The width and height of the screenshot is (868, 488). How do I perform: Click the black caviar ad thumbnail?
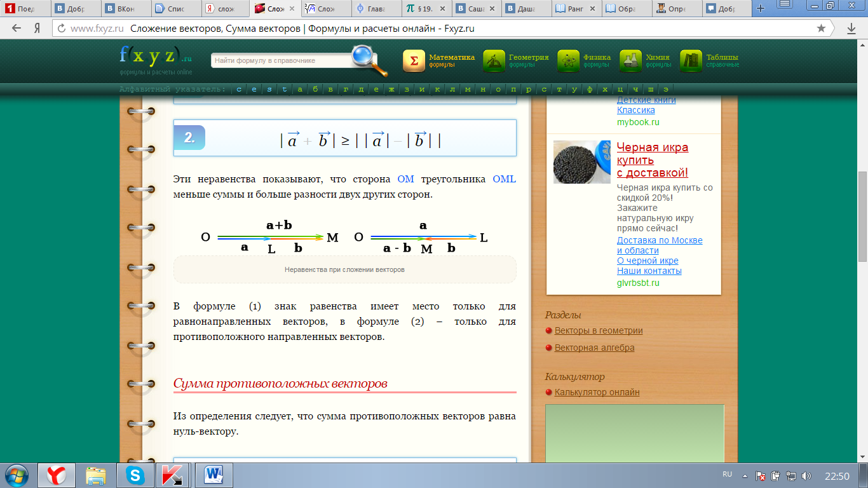582,162
